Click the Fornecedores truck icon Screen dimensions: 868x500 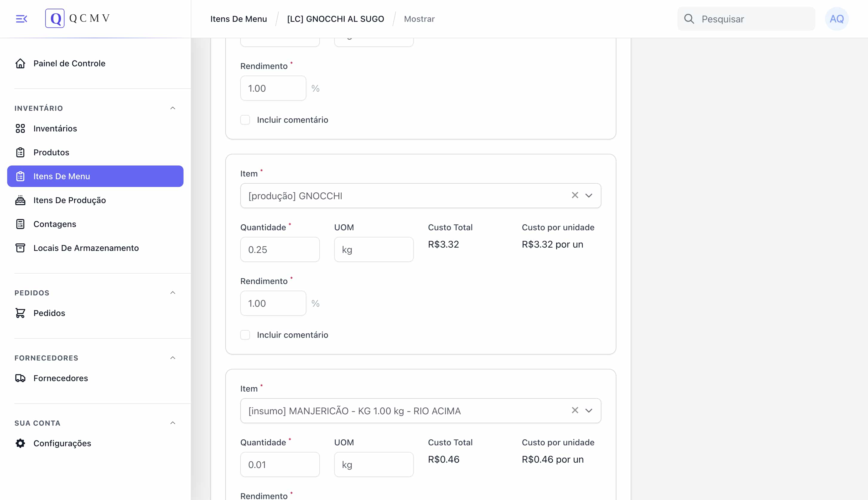(20, 378)
